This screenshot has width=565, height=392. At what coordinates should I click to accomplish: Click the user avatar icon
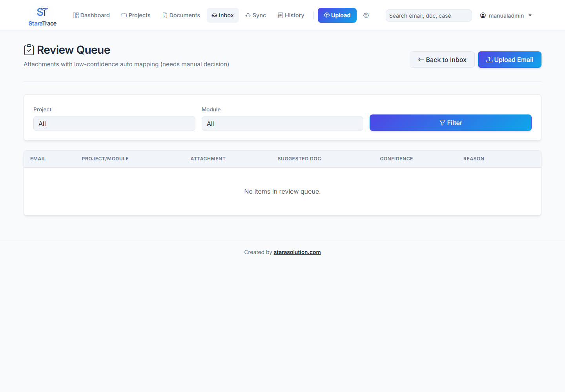(x=483, y=15)
